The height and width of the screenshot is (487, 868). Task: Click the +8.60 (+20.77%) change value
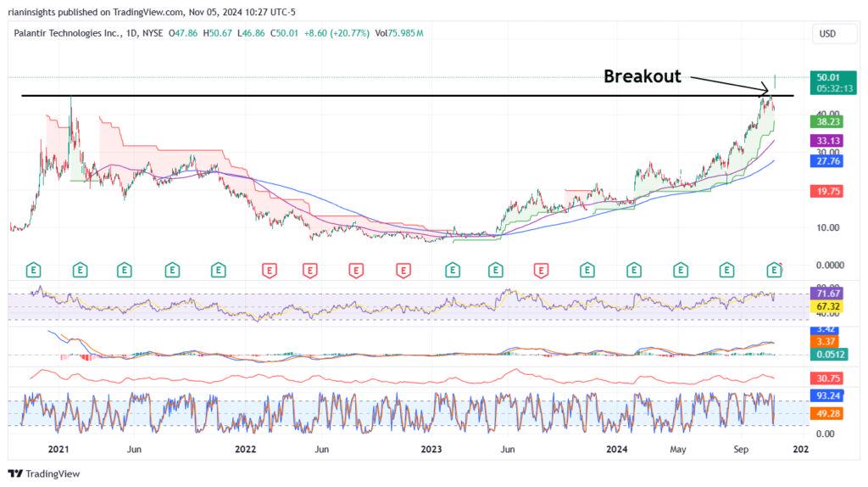[x=337, y=33]
